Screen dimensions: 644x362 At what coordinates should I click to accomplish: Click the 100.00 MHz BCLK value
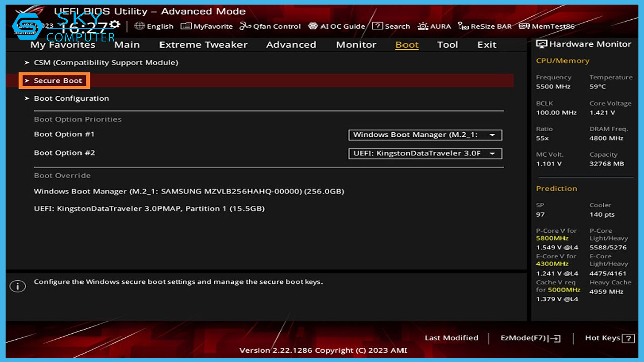[x=556, y=113]
